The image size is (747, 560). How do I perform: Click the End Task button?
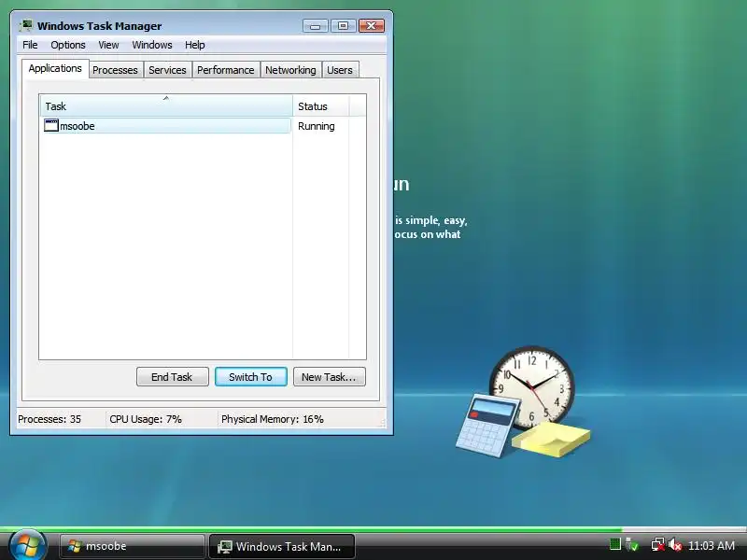pyautogui.click(x=173, y=377)
